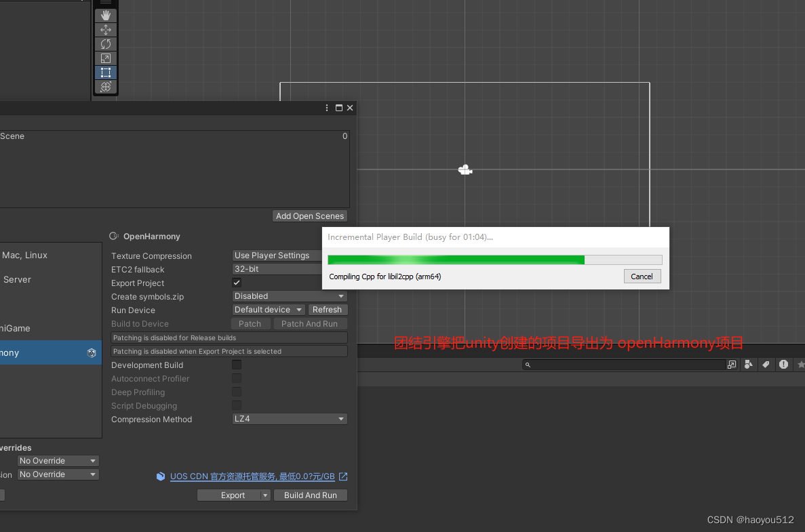Screen dimensions: 805x532
Task: Select the Hand view tool
Action: click(105, 15)
